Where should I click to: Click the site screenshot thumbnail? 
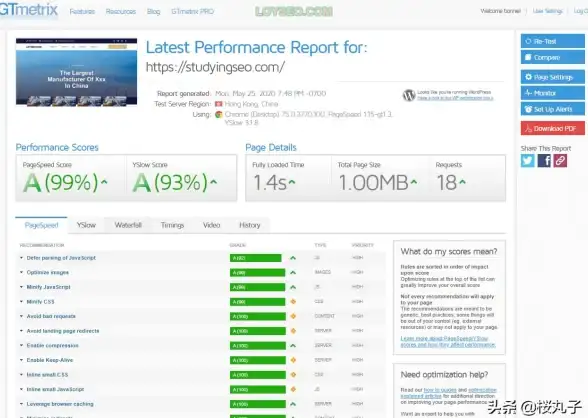(76, 72)
